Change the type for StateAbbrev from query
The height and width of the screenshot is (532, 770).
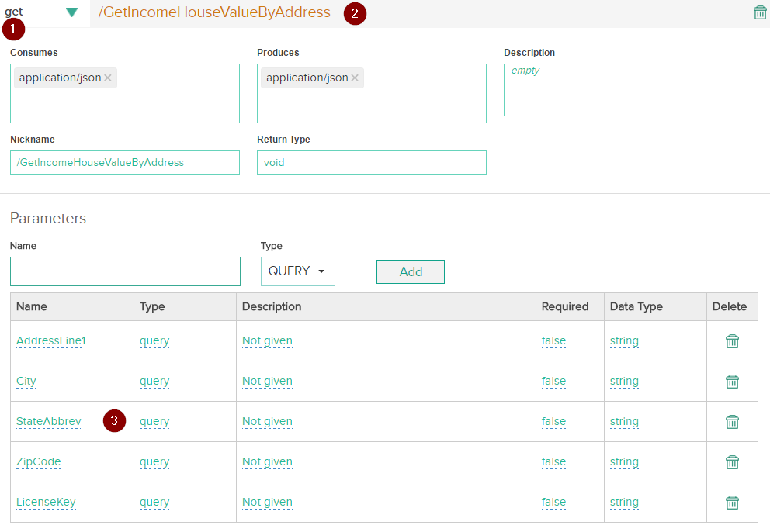[154, 421]
